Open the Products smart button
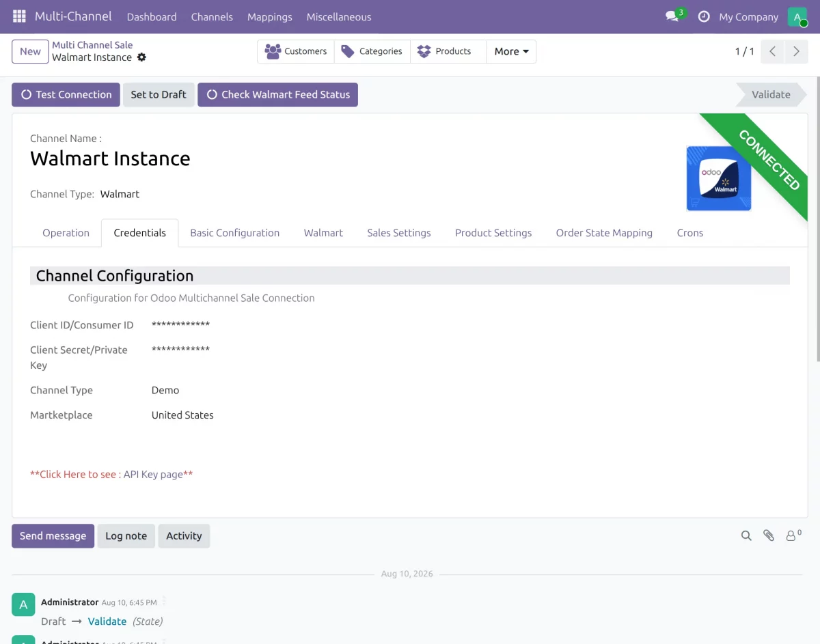The width and height of the screenshot is (820, 644). (x=448, y=51)
